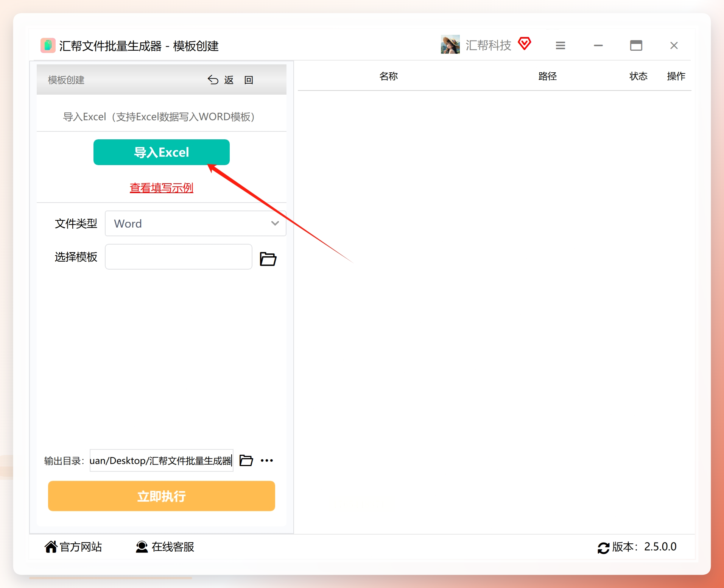Click the 选择模板 input field

click(179, 257)
